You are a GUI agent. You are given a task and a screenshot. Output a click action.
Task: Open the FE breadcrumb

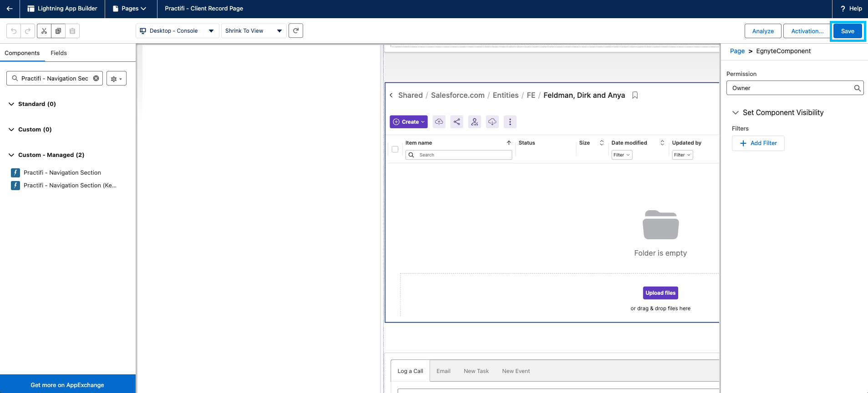[x=531, y=95]
